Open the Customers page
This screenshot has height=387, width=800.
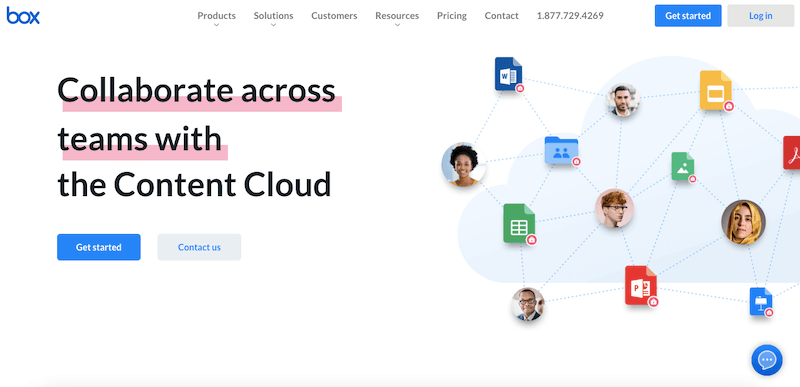coord(334,16)
